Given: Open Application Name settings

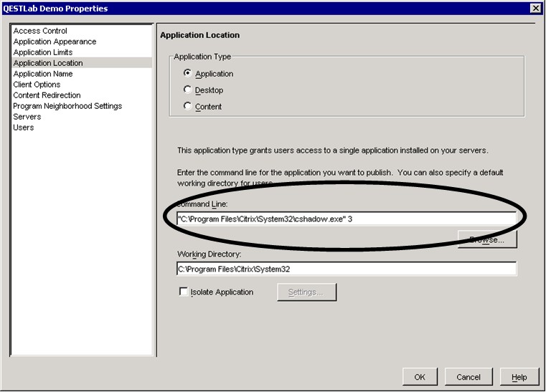Looking at the screenshot, I should (x=42, y=74).
